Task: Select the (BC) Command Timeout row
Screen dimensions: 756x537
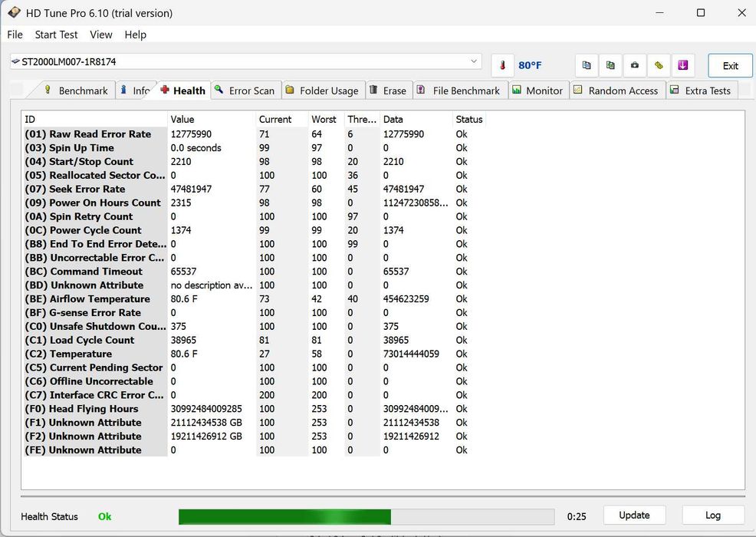Action: tap(254, 272)
